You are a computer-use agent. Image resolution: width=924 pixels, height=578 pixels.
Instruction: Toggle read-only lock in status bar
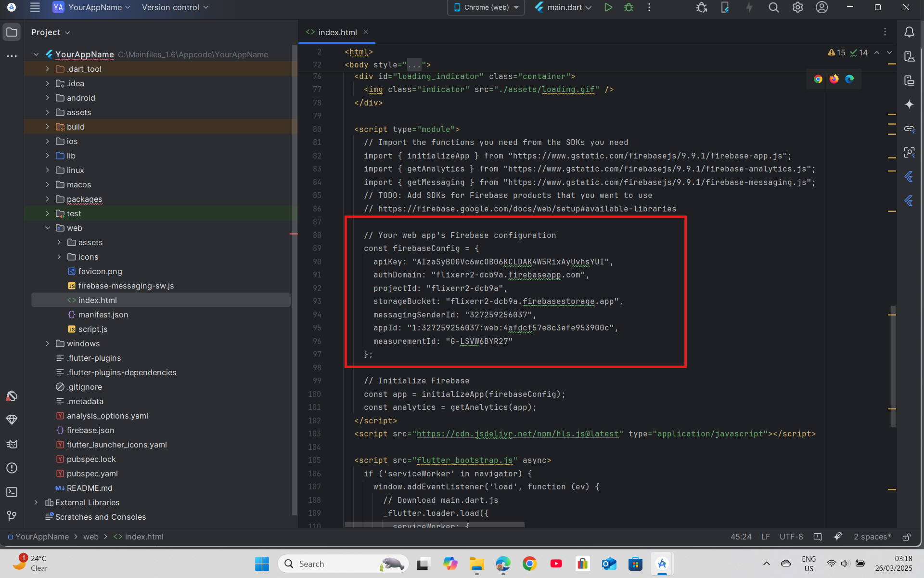[906, 537]
